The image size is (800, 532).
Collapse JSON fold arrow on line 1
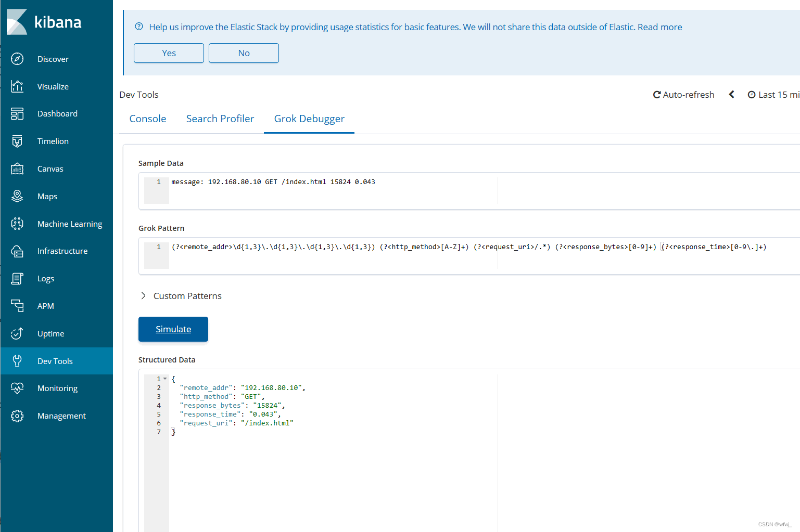165,379
